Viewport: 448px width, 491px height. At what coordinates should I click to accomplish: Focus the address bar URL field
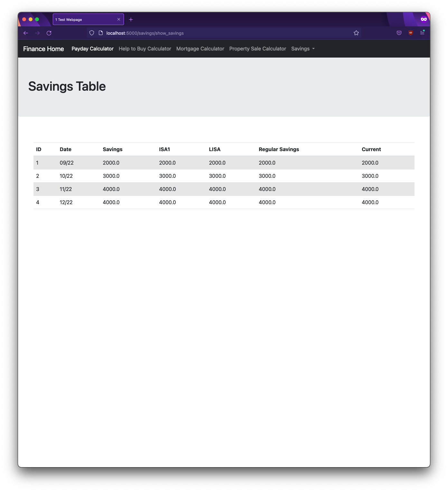coord(225,33)
